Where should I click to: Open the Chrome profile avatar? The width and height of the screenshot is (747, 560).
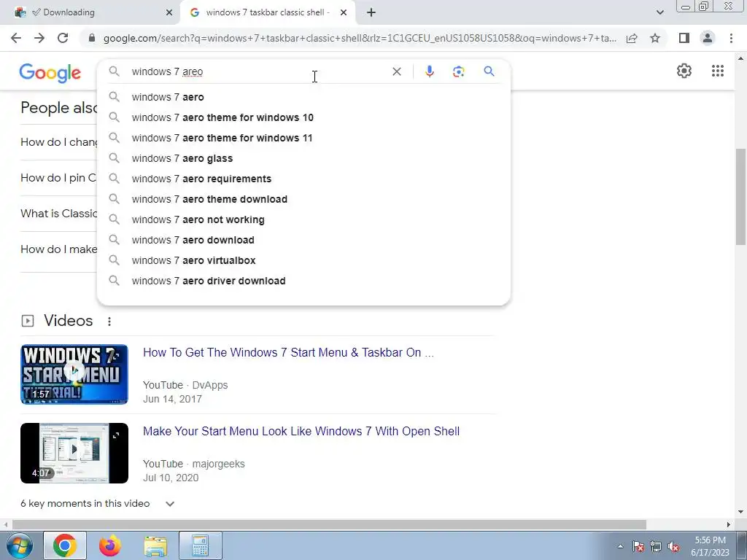coord(708,38)
